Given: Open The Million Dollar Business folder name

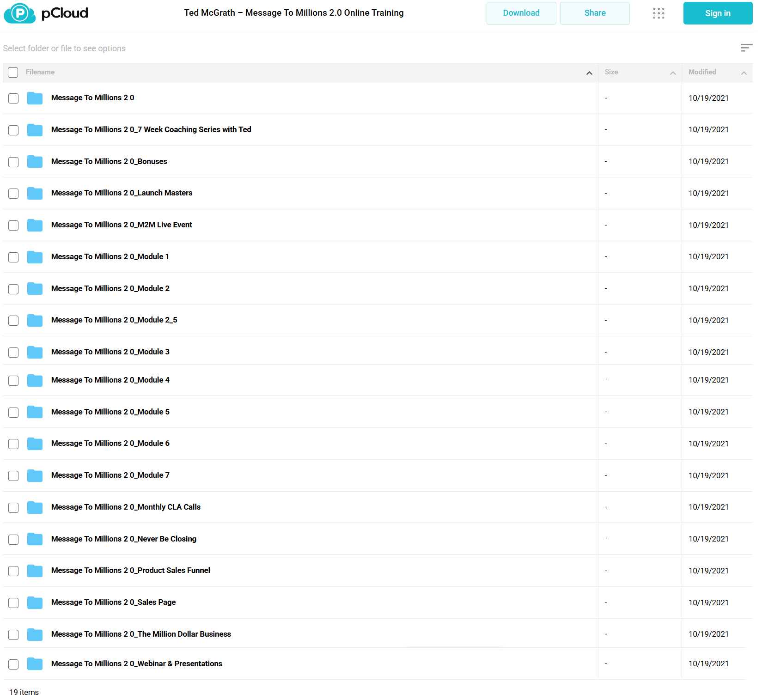Looking at the screenshot, I should [x=141, y=634].
